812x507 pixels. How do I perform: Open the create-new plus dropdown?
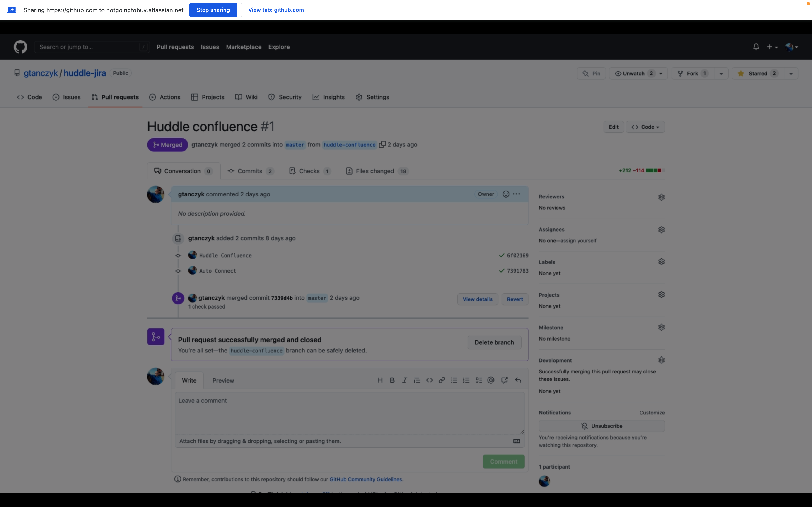click(772, 47)
